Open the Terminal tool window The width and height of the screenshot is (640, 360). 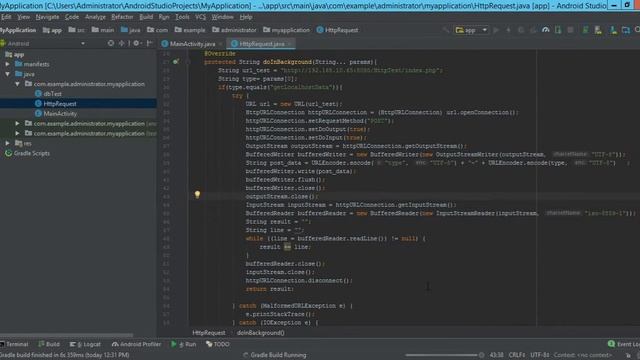14,344
